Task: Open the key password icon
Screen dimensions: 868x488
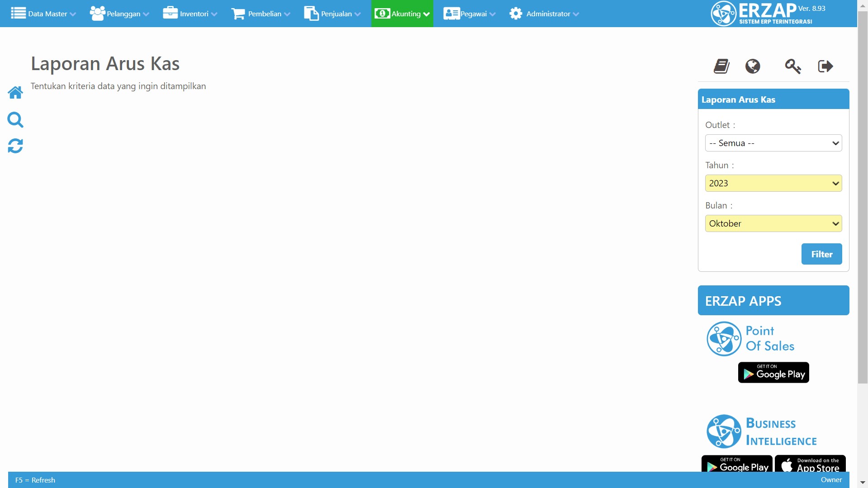Action: tap(793, 66)
